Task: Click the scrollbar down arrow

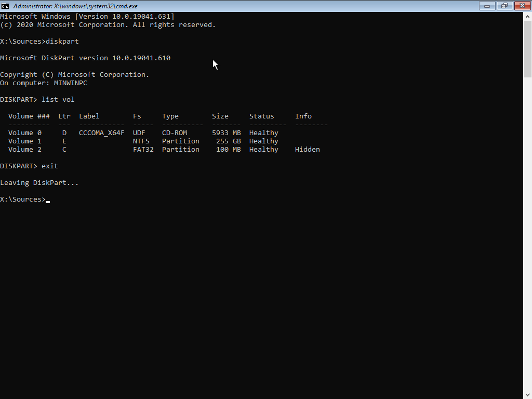Action: coord(527,394)
